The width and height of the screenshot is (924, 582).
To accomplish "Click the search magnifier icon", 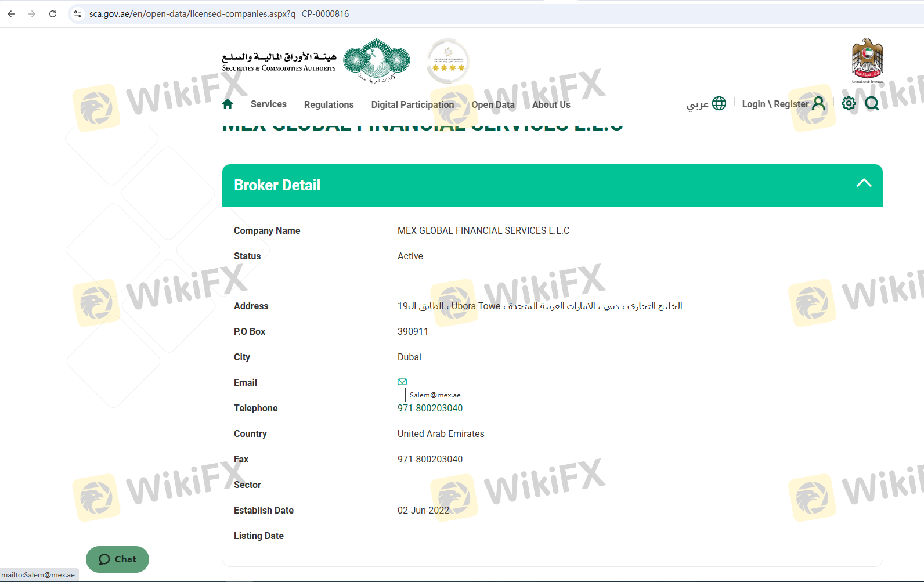I will (872, 104).
